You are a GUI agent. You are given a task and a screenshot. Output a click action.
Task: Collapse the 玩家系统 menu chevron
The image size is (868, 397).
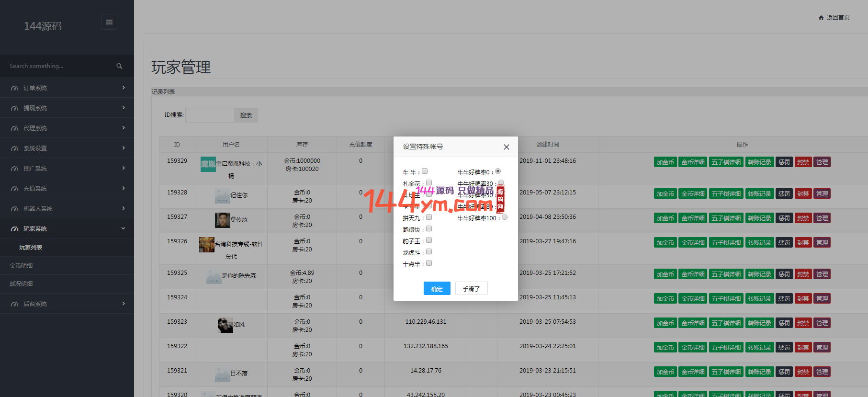(x=124, y=228)
